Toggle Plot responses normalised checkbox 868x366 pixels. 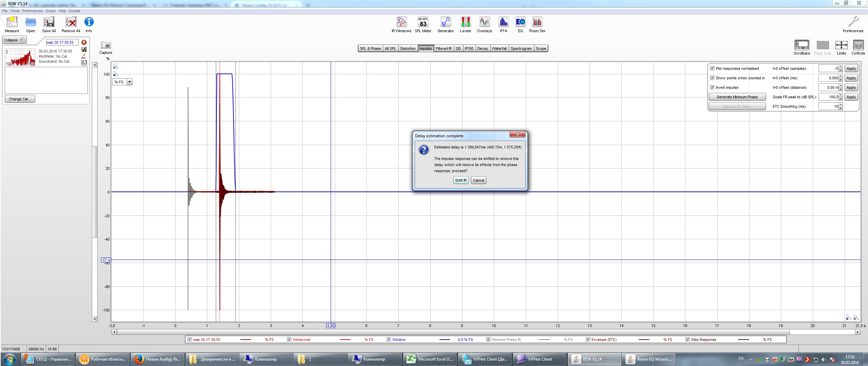coord(712,68)
